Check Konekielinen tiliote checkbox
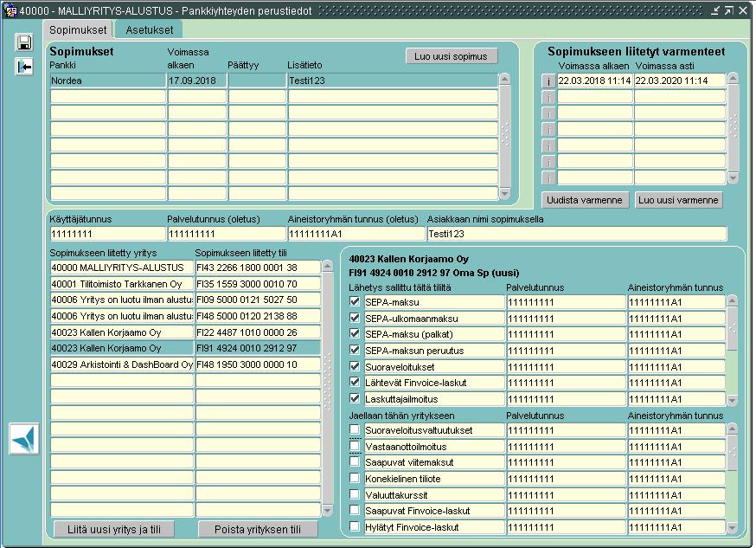 click(355, 478)
